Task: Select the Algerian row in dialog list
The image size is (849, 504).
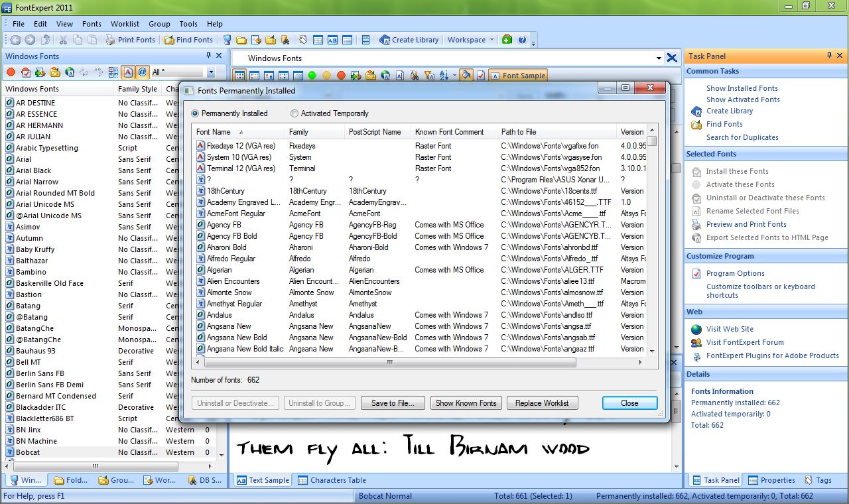Action: coord(419,270)
